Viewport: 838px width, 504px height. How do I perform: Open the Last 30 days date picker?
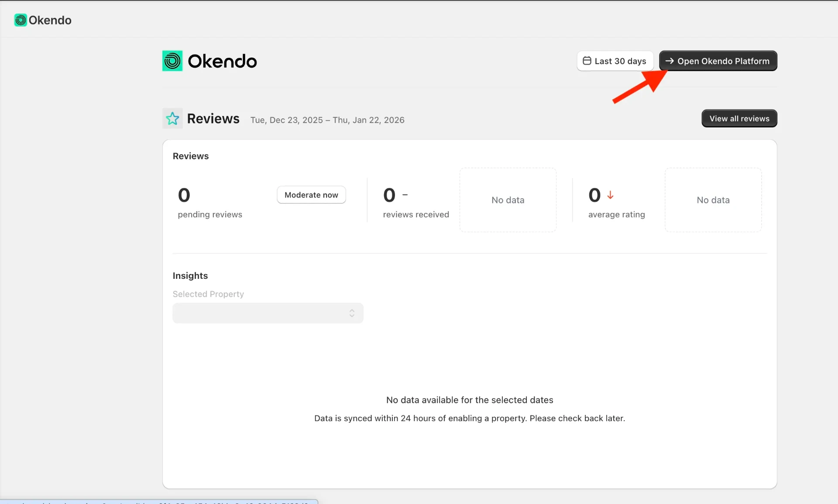pos(615,61)
